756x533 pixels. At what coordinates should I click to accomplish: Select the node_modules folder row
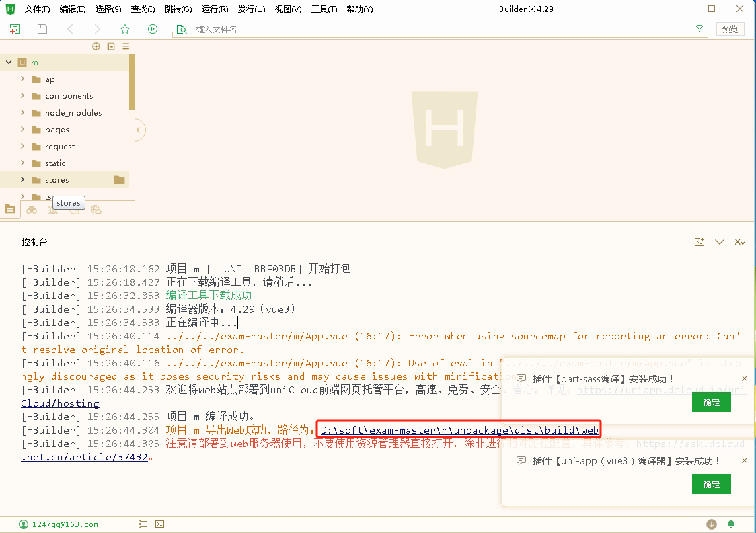[65, 112]
